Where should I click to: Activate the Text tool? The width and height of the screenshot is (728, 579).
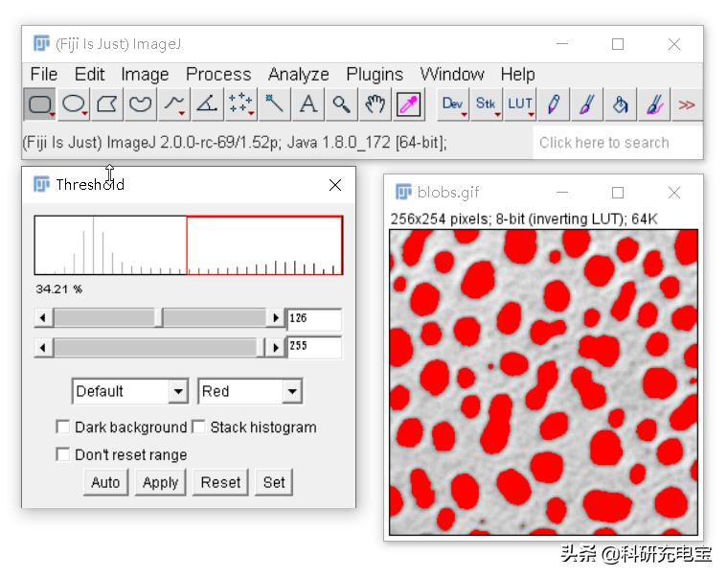[x=307, y=104]
